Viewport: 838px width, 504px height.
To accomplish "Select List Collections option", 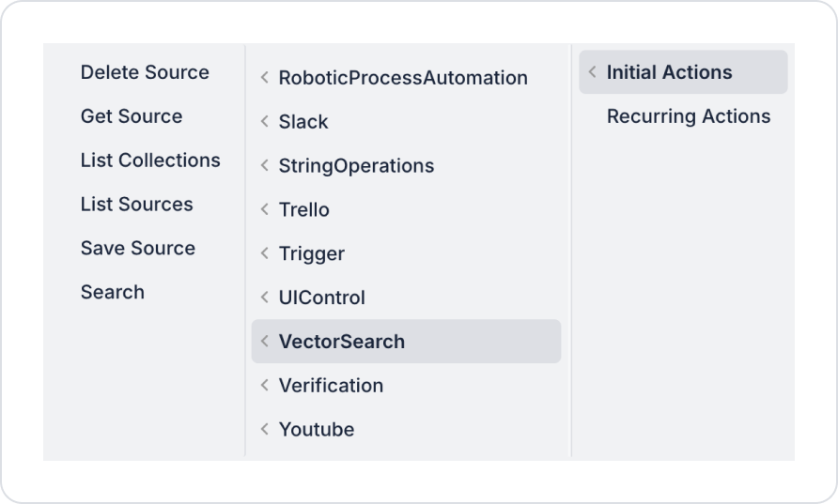I will point(150,160).
